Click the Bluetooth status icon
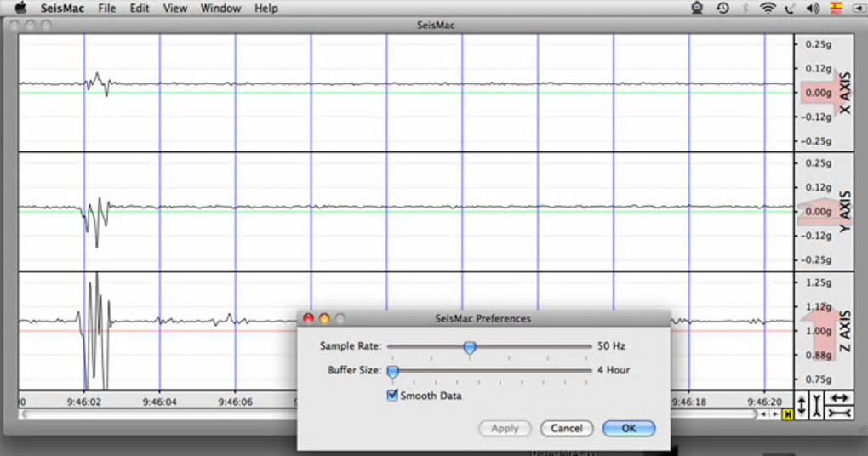868x456 pixels. tap(745, 8)
